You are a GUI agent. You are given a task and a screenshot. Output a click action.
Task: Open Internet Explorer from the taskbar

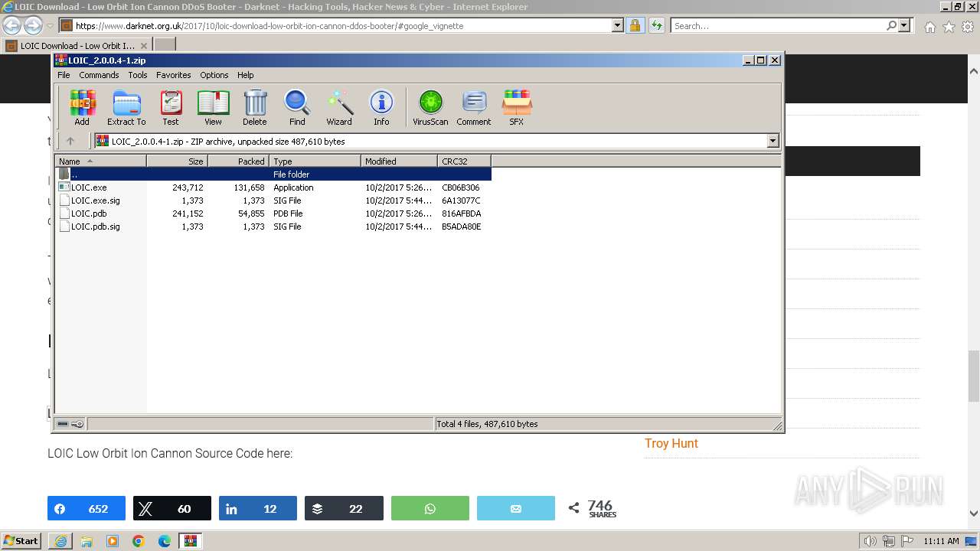60,541
